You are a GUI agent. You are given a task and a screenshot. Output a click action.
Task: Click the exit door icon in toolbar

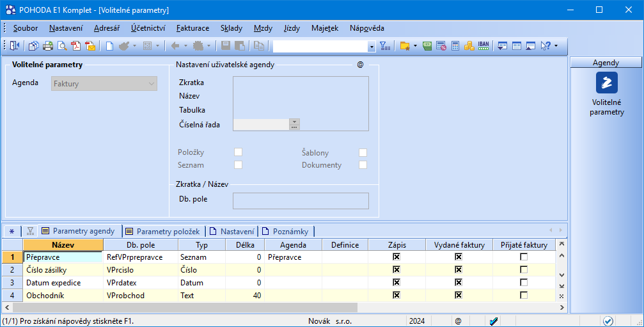tap(15, 46)
